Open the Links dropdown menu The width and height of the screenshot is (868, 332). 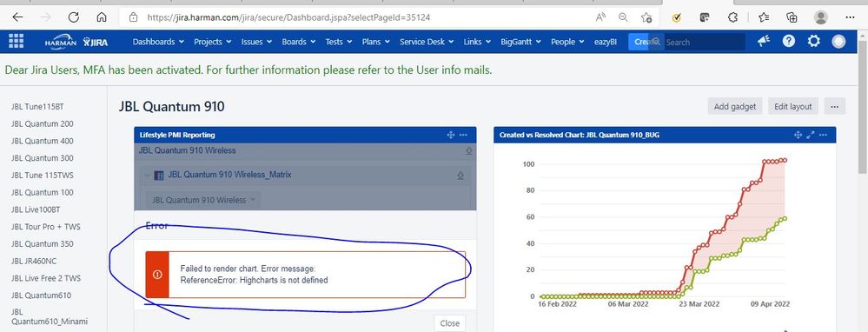477,42
